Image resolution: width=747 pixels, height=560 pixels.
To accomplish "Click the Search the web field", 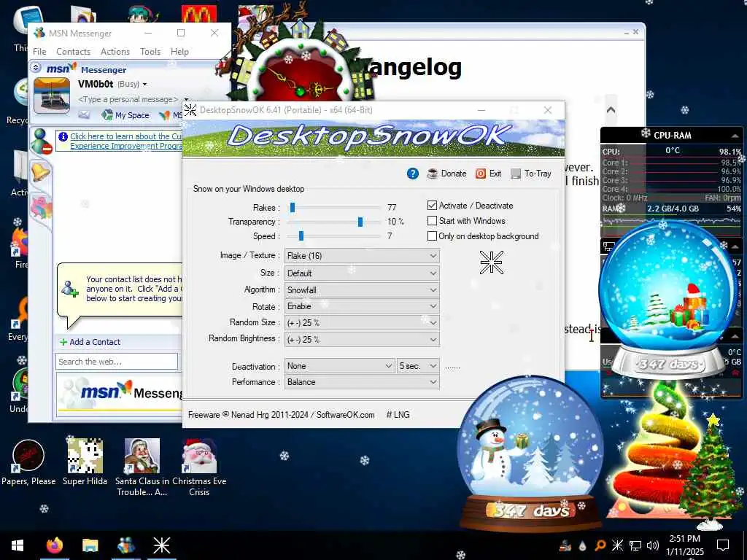I will click(x=117, y=362).
